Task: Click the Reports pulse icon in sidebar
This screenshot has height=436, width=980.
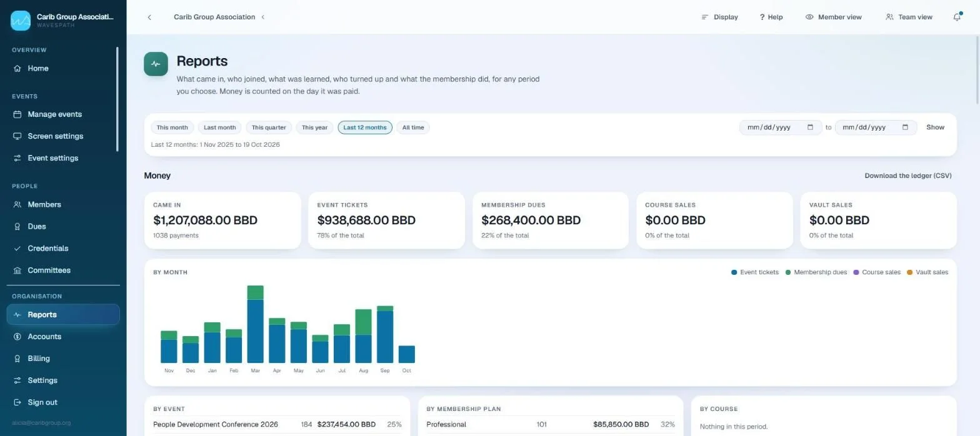Action: [17, 315]
